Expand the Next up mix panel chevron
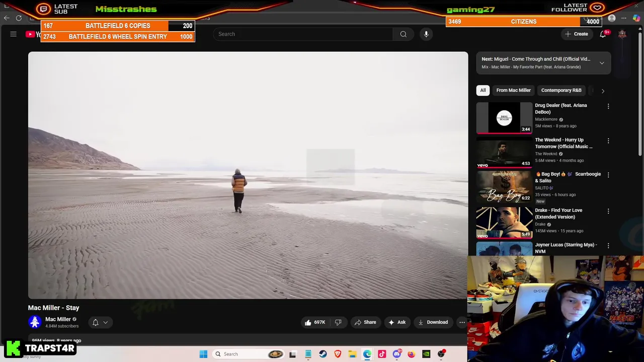Viewport: 644px width, 362px height. click(x=602, y=63)
